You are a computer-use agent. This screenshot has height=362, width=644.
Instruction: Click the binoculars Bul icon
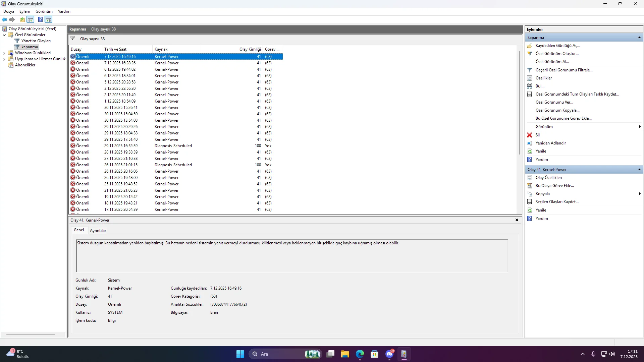click(530, 86)
